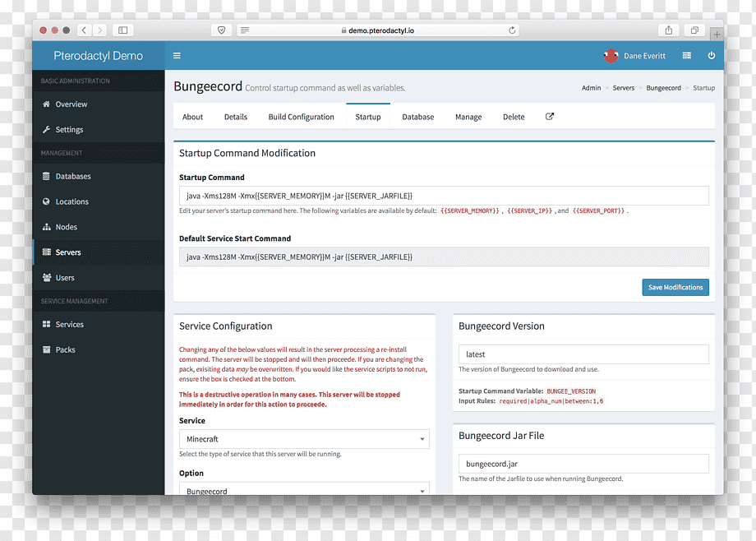
Task: Open Settings in the sidebar
Action: 99,129
